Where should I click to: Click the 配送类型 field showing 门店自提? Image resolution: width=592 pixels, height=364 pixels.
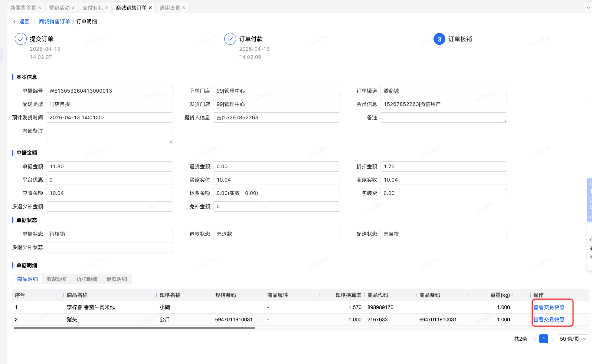coord(109,104)
